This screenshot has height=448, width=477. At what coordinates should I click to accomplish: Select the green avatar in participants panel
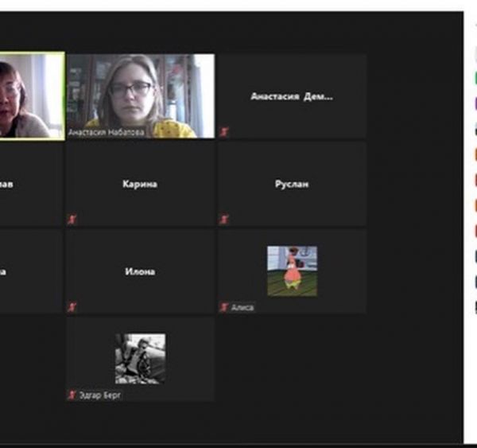[x=475, y=78]
